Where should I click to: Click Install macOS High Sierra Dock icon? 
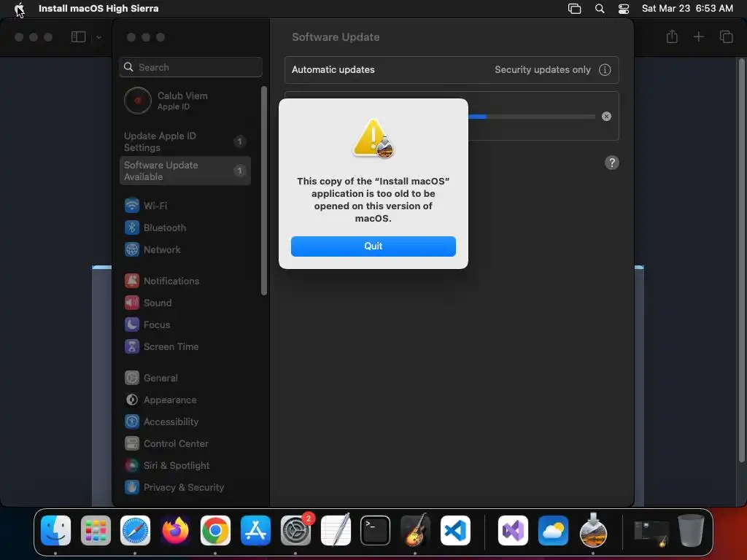pos(593,531)
